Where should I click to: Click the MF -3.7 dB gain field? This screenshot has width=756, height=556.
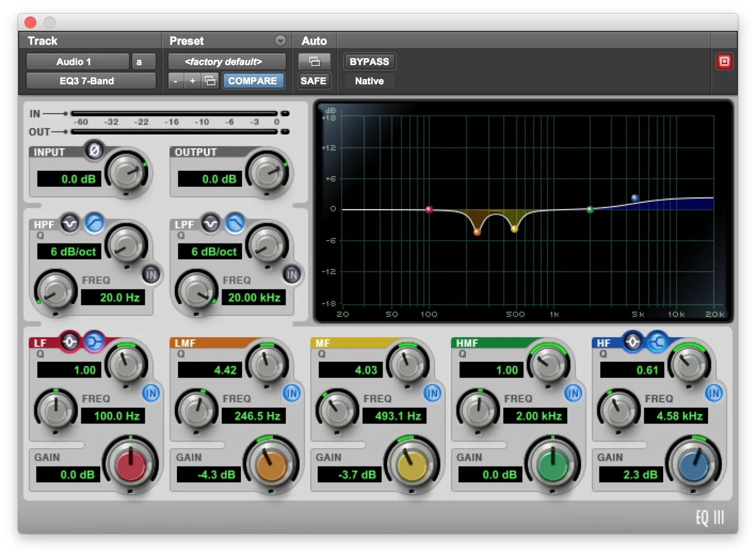pos(349,474)
